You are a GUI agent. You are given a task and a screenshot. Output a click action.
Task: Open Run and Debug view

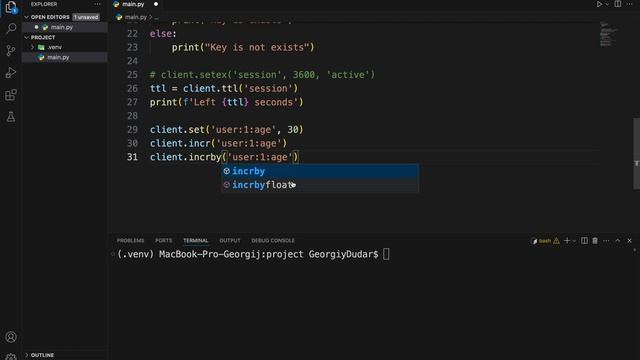pos(11,73)
